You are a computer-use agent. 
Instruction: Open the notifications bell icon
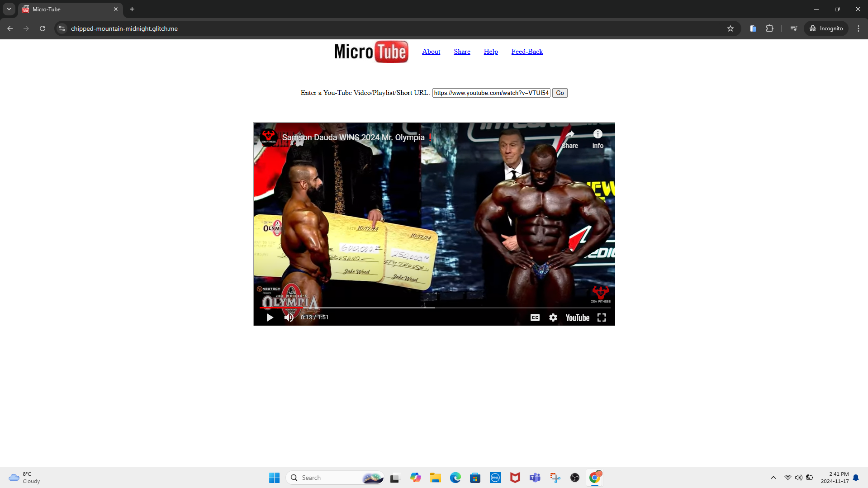pyautogui.click(x=856, y=478)
